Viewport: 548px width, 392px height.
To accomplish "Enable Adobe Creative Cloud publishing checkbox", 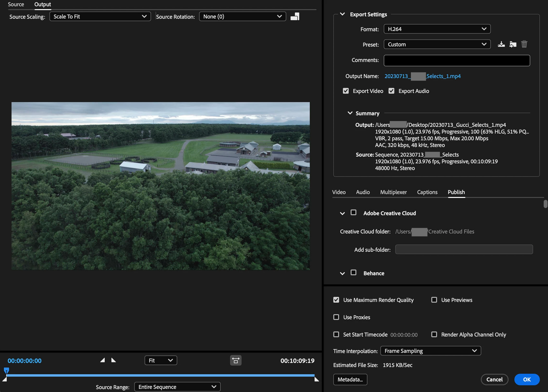I will tap(353, 212).
